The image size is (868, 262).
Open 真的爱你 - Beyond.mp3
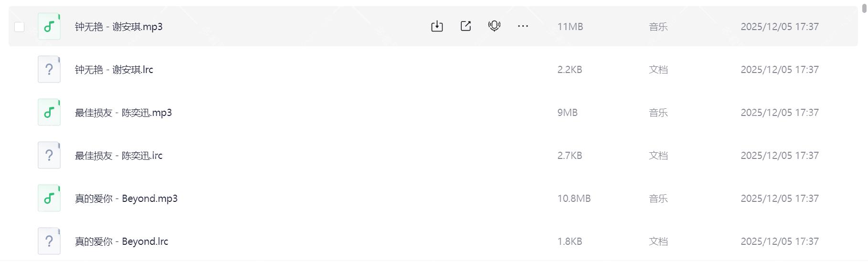(126, 199)
